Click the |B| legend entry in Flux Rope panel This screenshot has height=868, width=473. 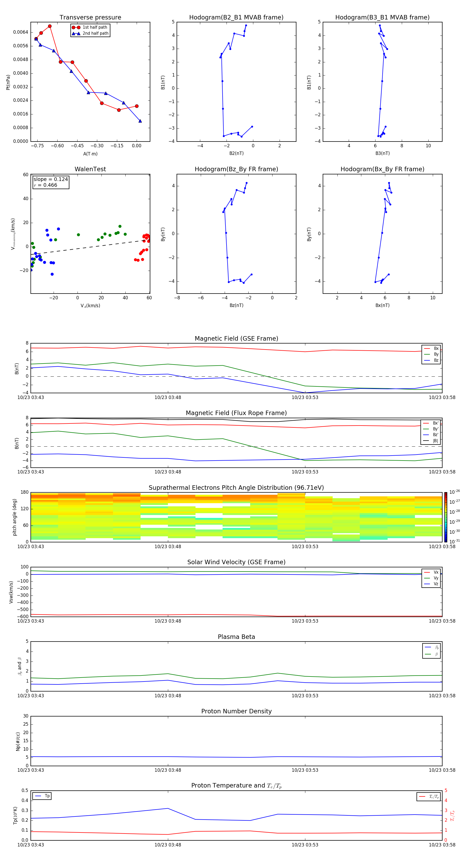pos(431,441)
